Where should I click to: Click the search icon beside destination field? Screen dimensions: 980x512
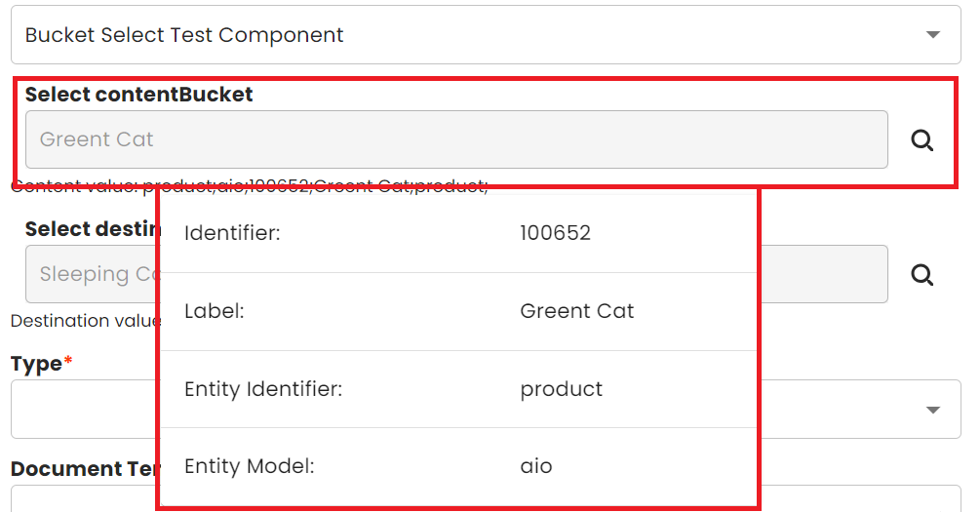pyautogui.click(x=921, y=275)
